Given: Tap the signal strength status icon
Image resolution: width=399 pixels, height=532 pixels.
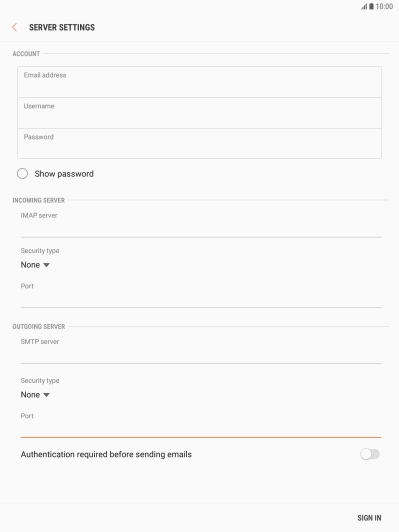Looking at the screenshot, I should 364,6.
